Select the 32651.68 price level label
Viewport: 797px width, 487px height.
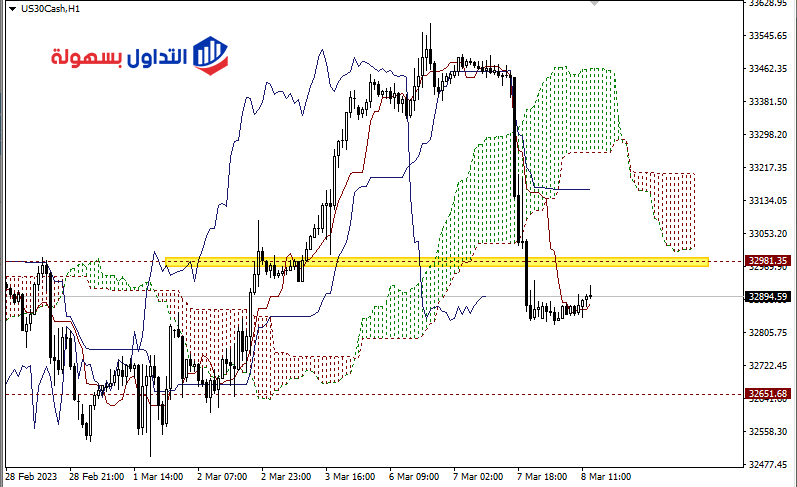(768, 393)
